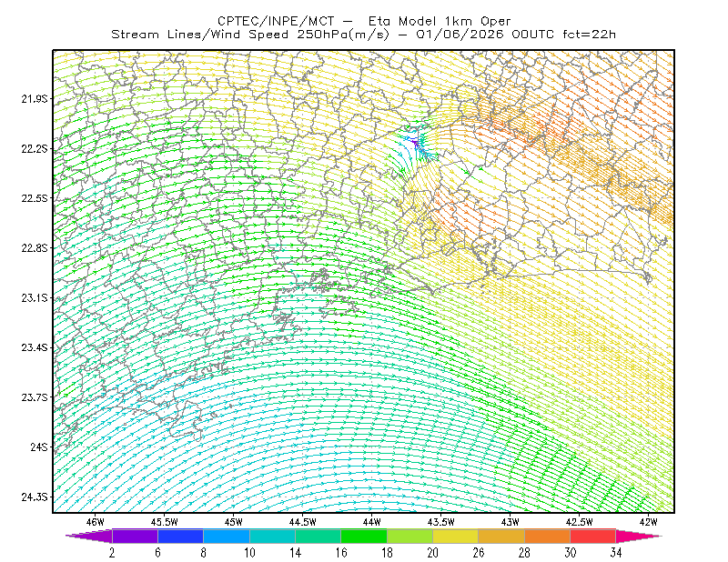The height and width of the screenshot is (562, 728).
Task: Click the purple low-wind vortex on map
Action: point(416,142)
